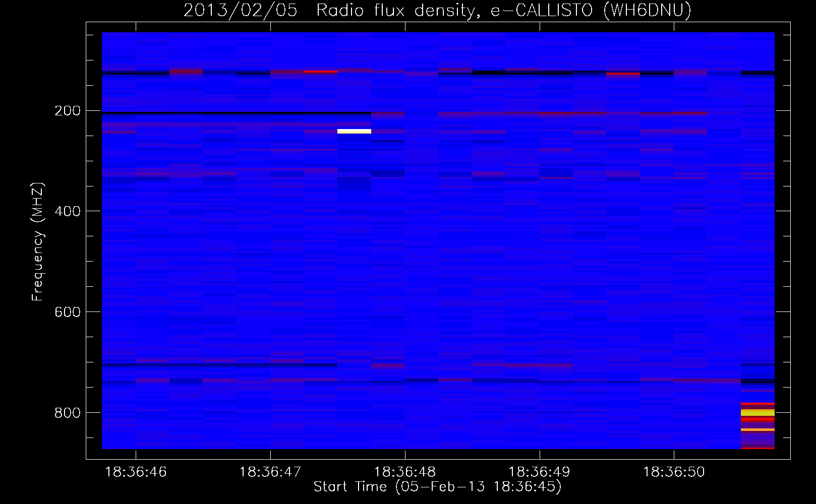This screenshot has height=504, width=816.
Task: Click the 18:36:50 time label
Action: [x=674, y=472]
